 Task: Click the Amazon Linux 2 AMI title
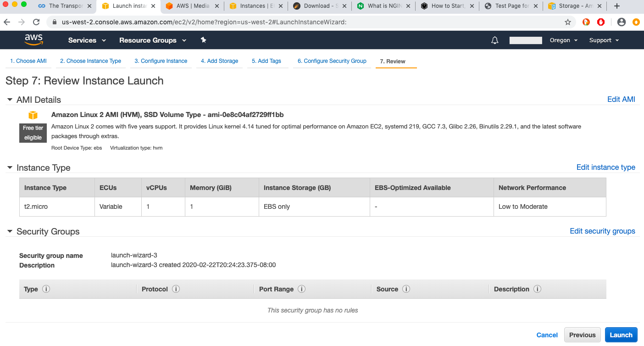(x=167, y=115)
